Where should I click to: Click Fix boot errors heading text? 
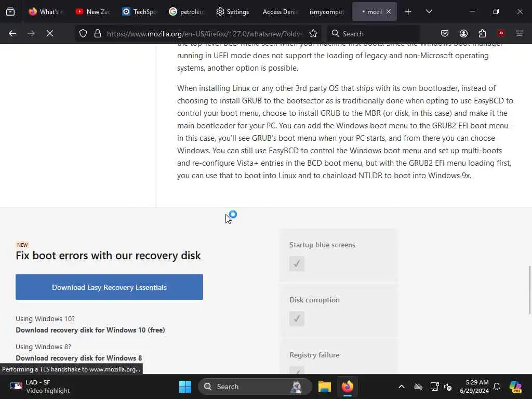tap(108, 255)
